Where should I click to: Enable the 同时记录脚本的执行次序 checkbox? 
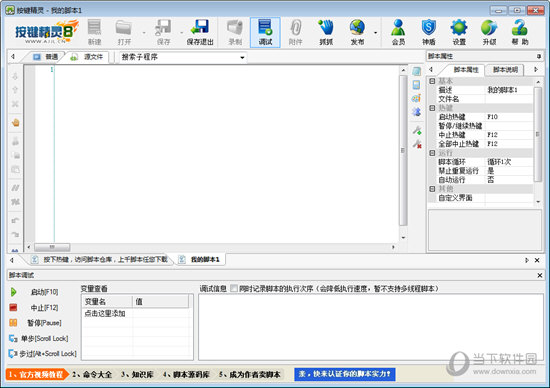234,288
